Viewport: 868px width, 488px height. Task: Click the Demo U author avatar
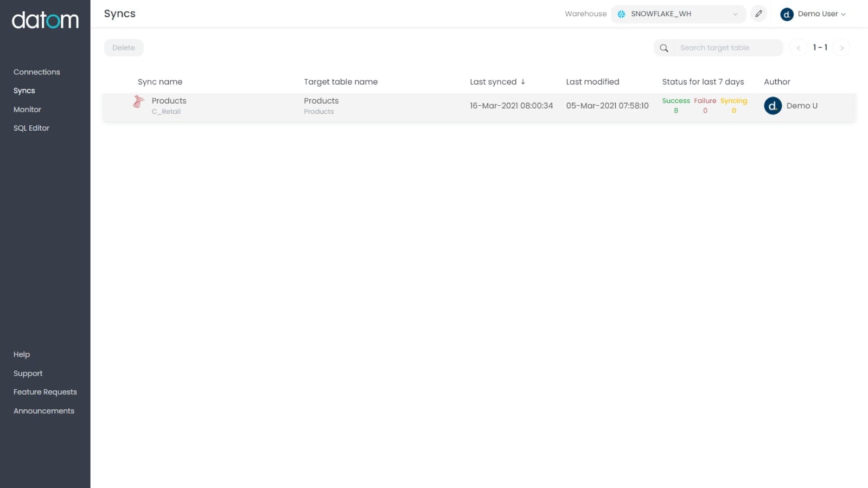pos(773,106)
